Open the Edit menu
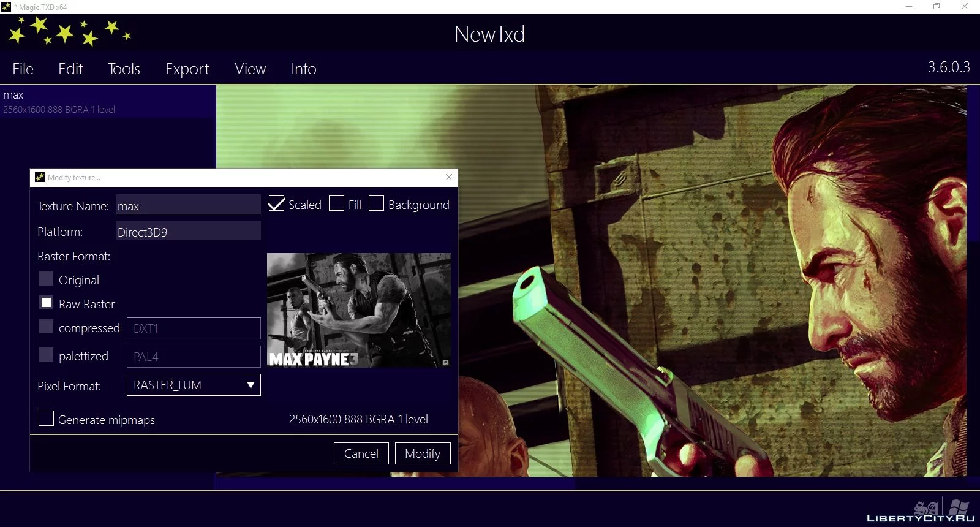Screen dimensions: 980x527 (70, 69)
